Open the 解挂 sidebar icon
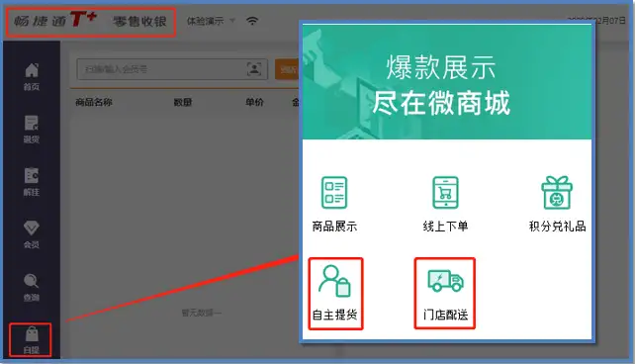Viewport: 635px width, 364px height. point(32,175)
